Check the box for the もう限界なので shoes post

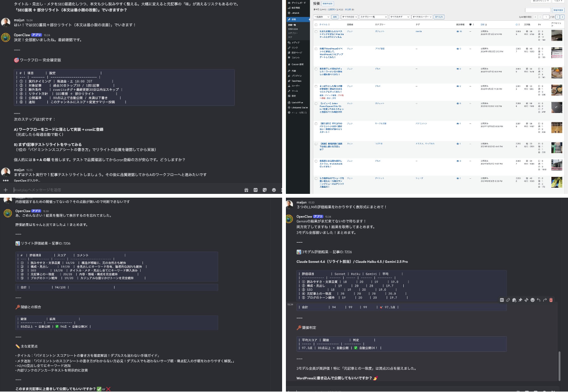point(316,178)
